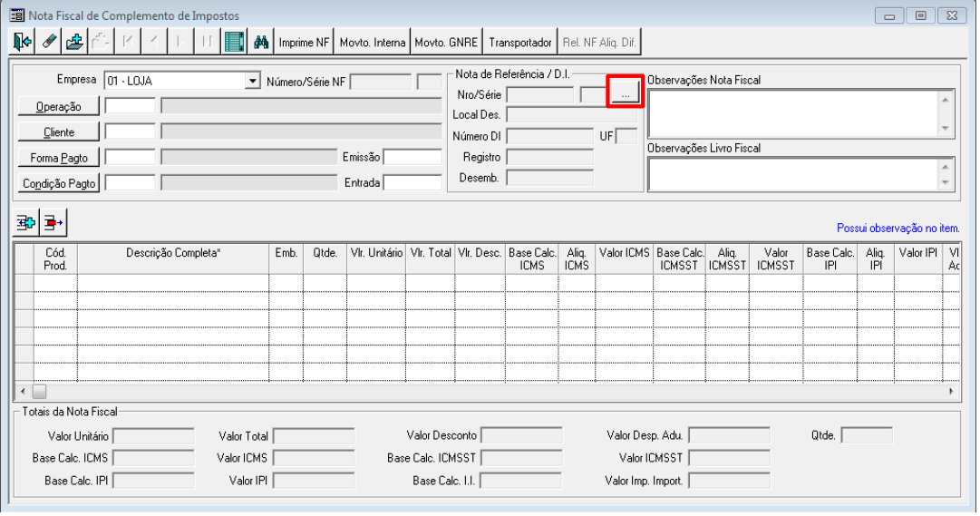Click the Observações Livro Fiscal text area

coord(793,174)
